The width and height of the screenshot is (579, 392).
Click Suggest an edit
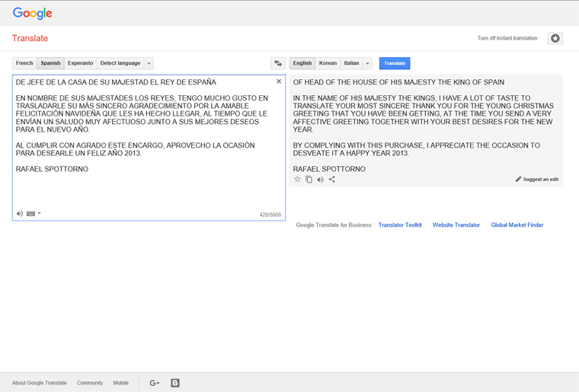pyautogui.click(x=537, y=179)
